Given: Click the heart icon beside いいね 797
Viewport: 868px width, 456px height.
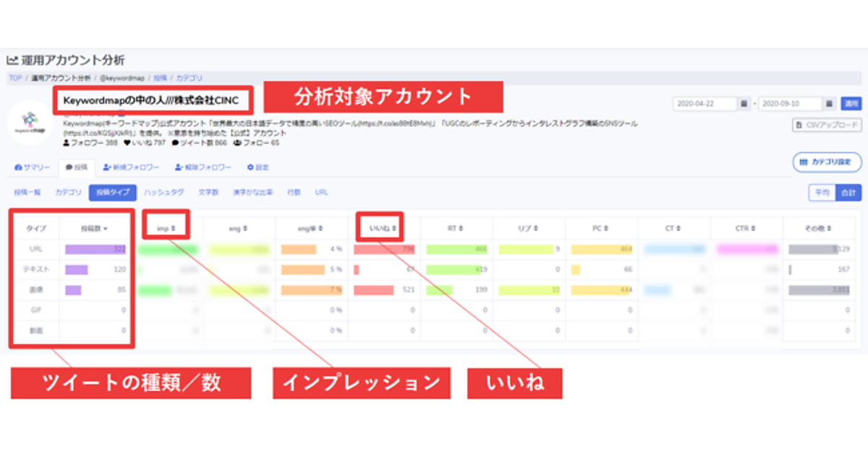Looking at the screenshot, I should pyautogui.click(x=127, y=143).
